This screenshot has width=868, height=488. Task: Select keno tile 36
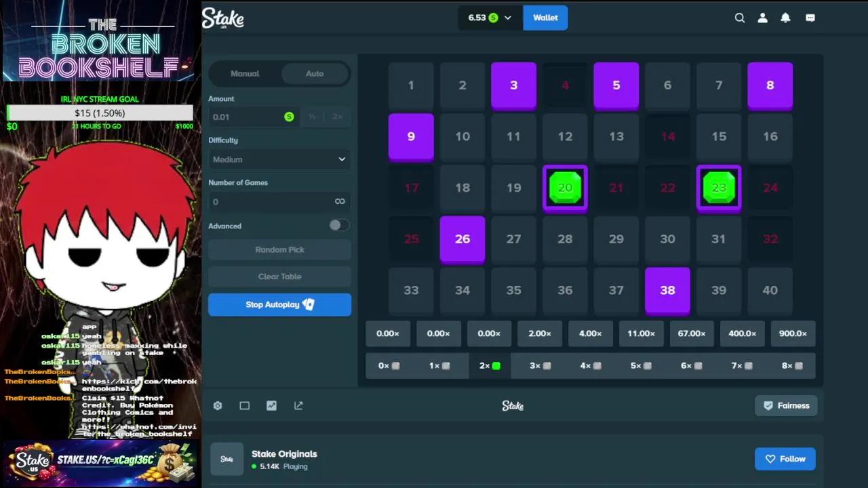click(x=565, y=291)
